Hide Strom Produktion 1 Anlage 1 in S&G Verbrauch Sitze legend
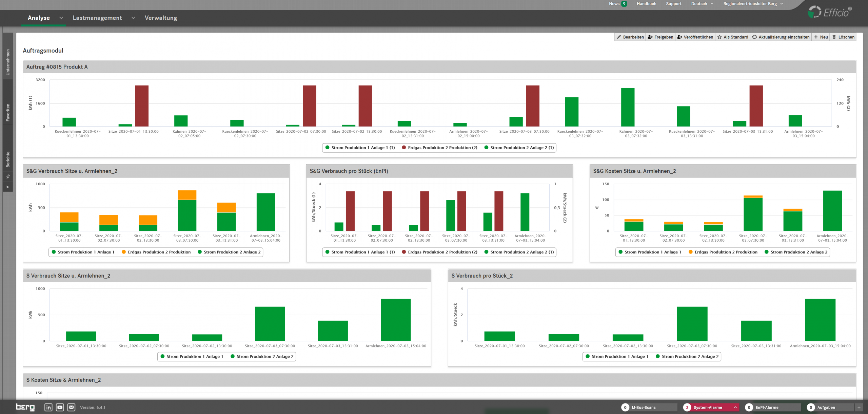868x414 pixels. point(83,252)
